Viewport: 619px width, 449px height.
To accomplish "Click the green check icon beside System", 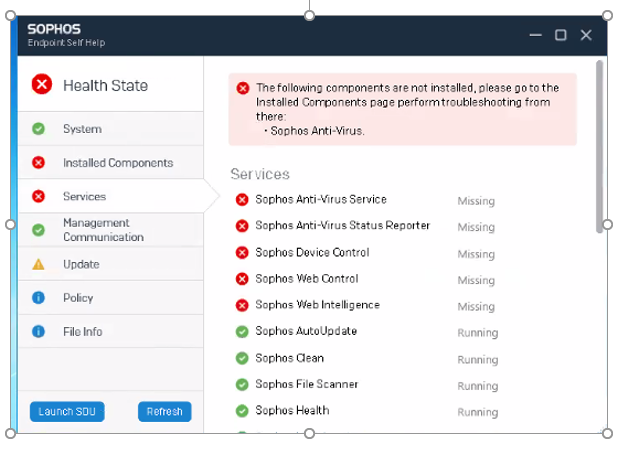I will tap(38, 129).
